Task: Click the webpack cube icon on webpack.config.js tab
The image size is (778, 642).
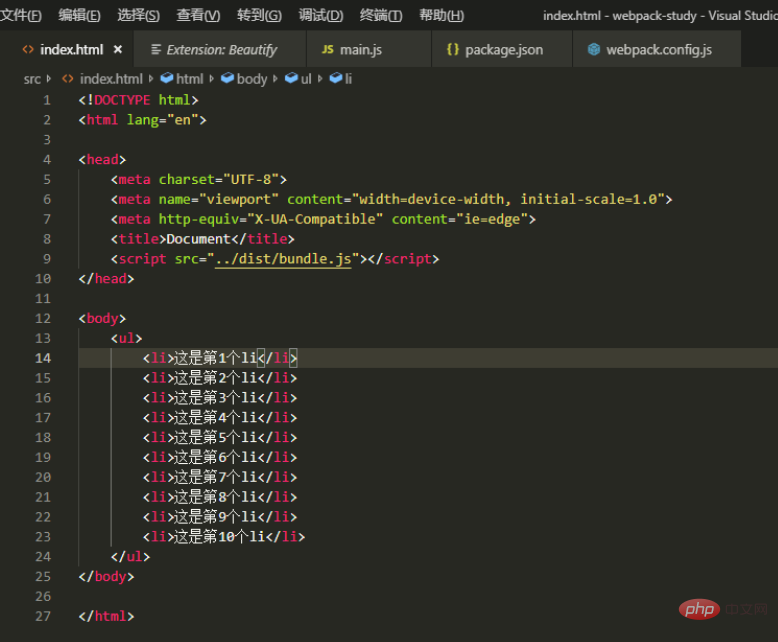Action: [x=594, y=49]
